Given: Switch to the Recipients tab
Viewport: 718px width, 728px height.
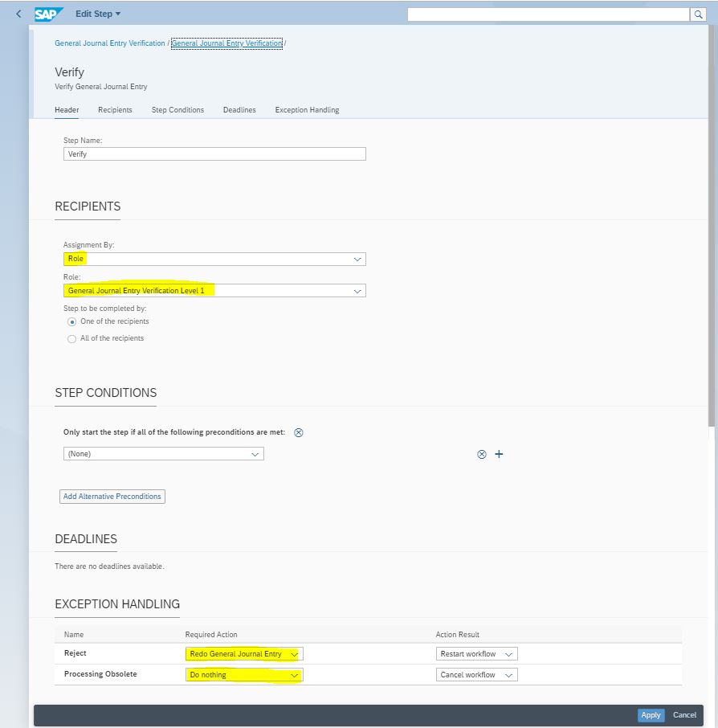Looking at the screenshot, I should [x=115, y=110].
